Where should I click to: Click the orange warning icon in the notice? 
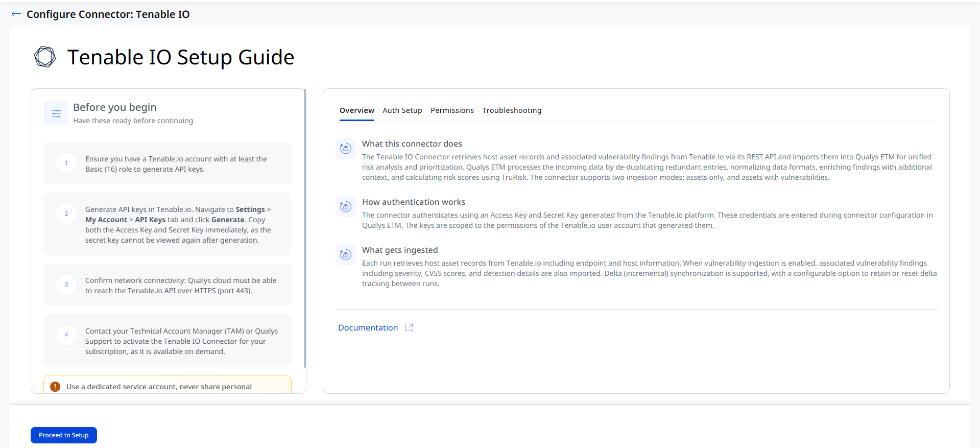click(55, 387)
